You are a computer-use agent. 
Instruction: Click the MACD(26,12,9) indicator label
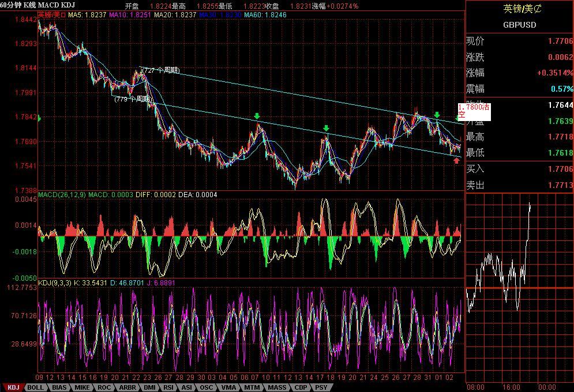61,195
